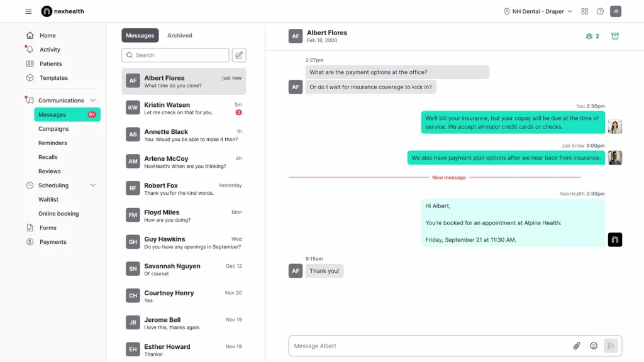The height and width of the screenshot is (362, 644).
Task: Click the location pin icon
Action: 506,11
